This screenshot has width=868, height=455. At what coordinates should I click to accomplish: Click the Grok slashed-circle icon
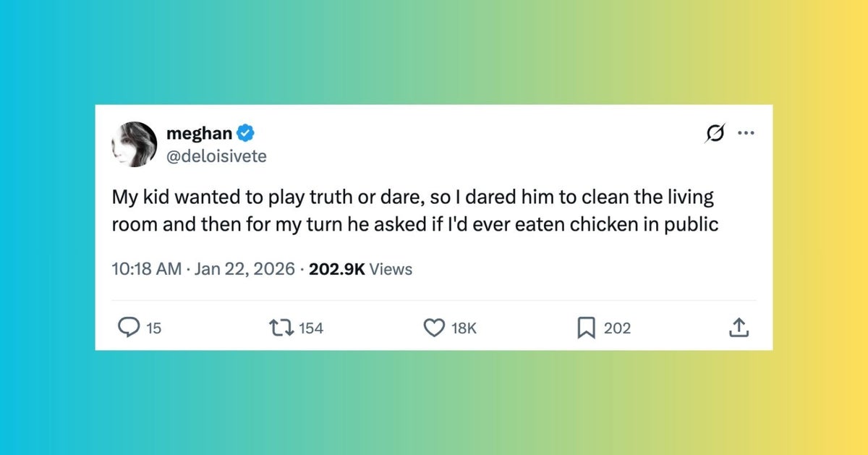714,134
